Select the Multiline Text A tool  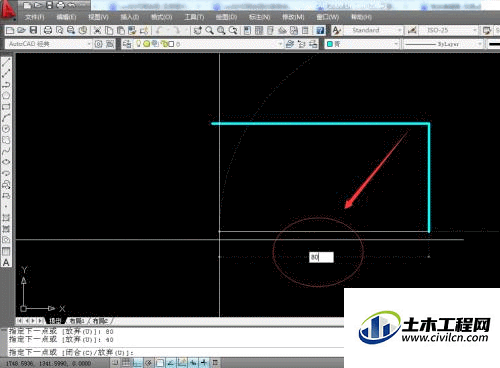click(6, 262)
